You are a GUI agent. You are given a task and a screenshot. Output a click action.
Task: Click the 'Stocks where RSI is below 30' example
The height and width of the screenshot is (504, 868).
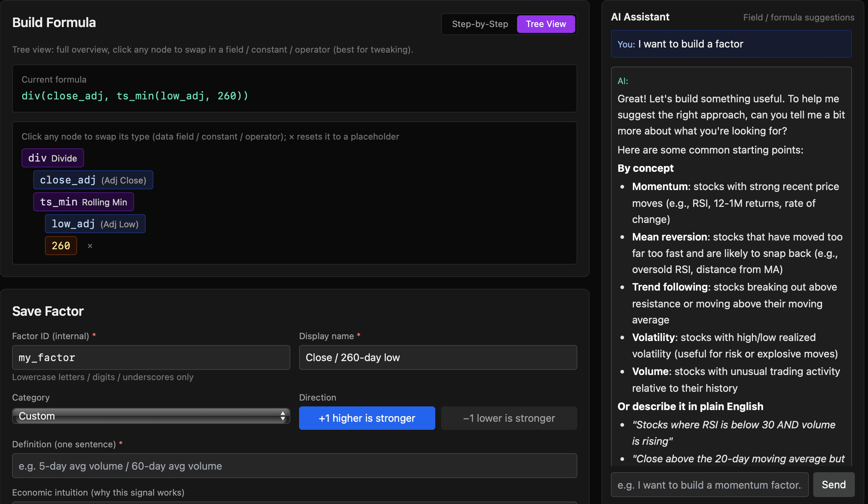[734, 433]
